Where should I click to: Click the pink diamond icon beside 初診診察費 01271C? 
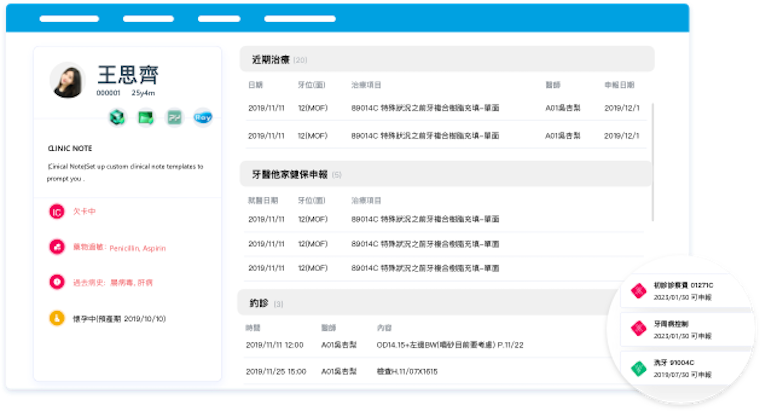click(x=637, y=291)
